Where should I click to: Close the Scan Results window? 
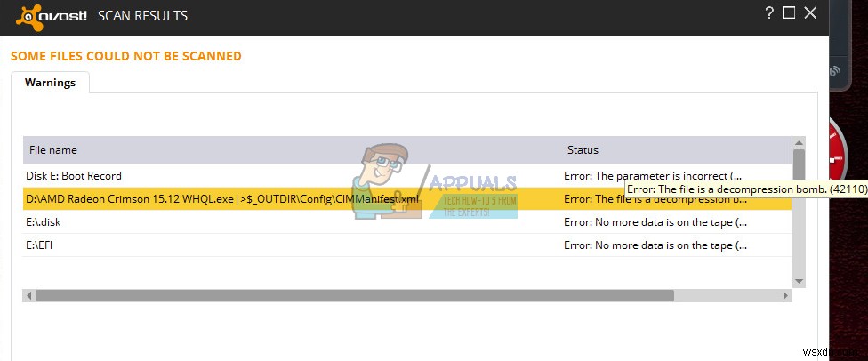[810, 13]
